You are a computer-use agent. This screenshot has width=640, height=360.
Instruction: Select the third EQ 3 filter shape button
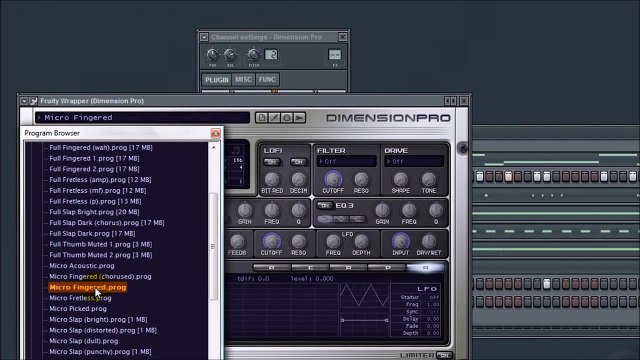358,219
